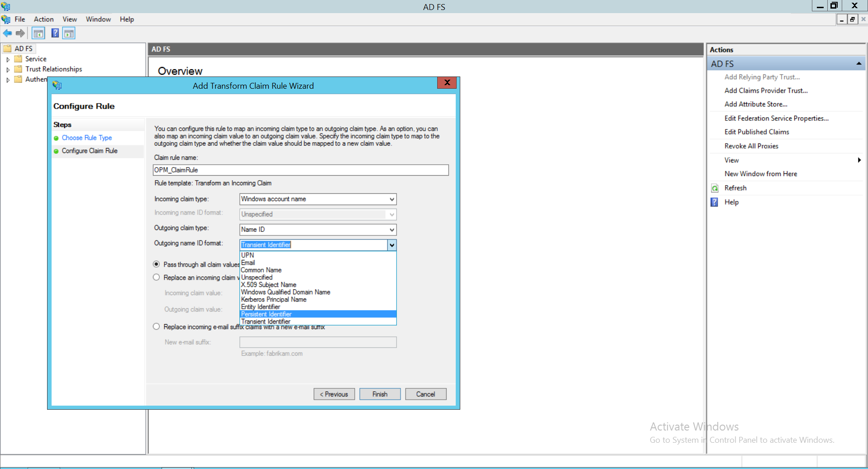Click the Previous button
This screenshot has width=868, height=469.
pos(334,393)
